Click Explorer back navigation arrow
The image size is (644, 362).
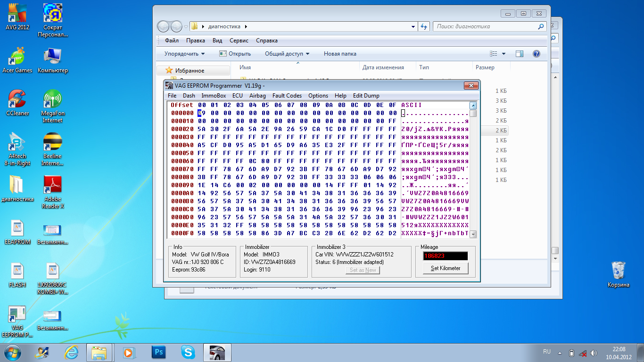pos(163,26)
